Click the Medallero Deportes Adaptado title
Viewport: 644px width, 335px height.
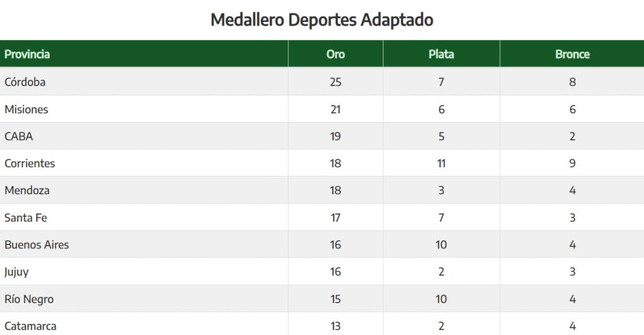pyautogui.click(x=321, y=20)
